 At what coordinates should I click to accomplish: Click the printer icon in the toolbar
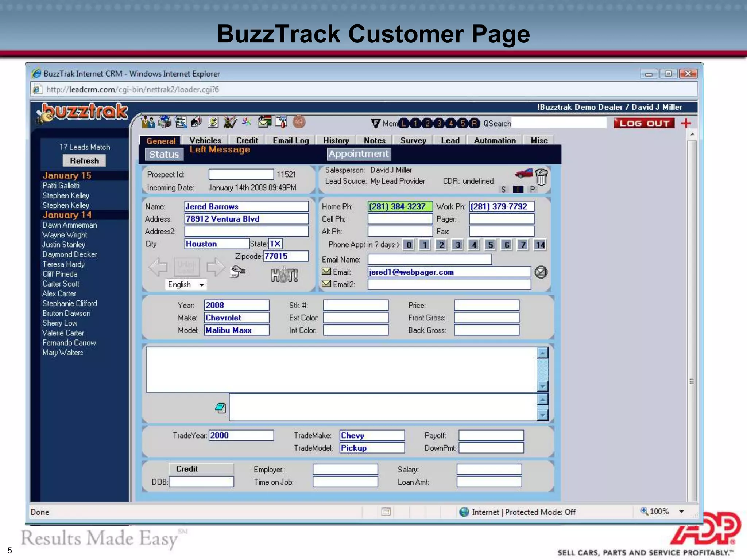click(165, 122)
